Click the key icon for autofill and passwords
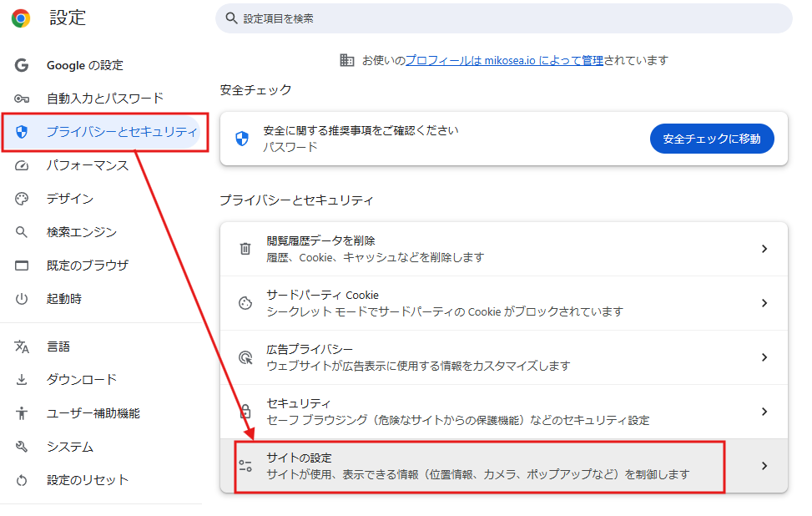Screen dimensions: 812x516 21,99
